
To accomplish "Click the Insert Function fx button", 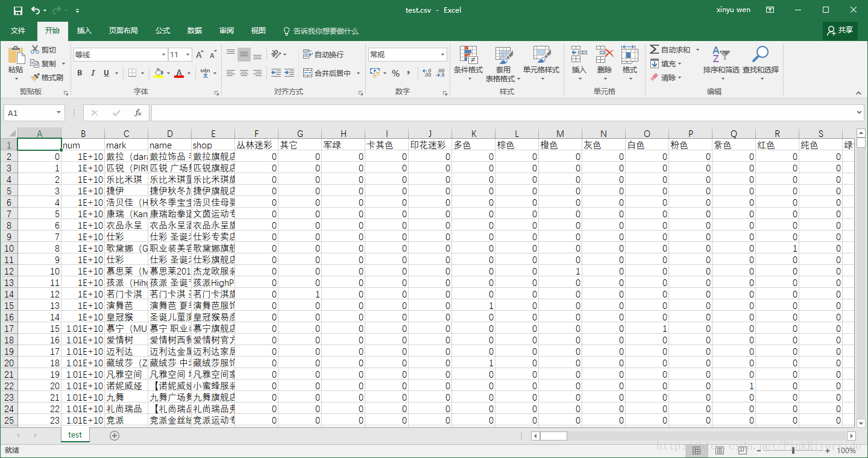I will [138, 113].
